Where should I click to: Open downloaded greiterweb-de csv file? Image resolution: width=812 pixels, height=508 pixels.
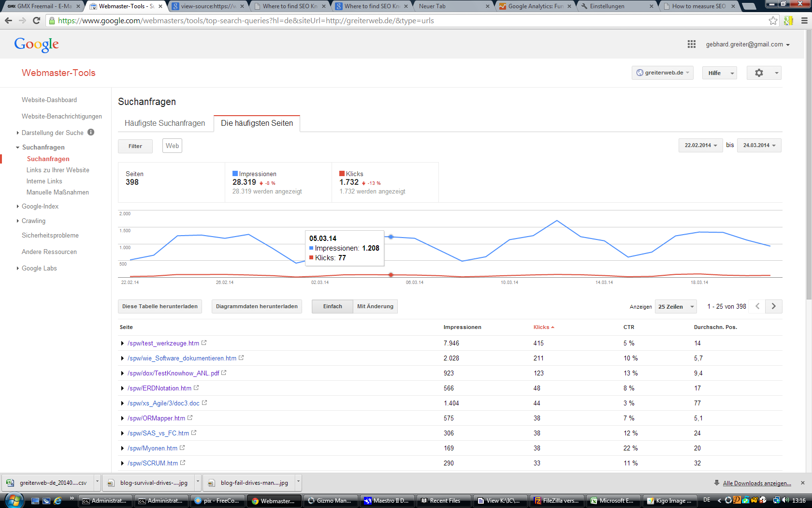click(x=48, y=483)
